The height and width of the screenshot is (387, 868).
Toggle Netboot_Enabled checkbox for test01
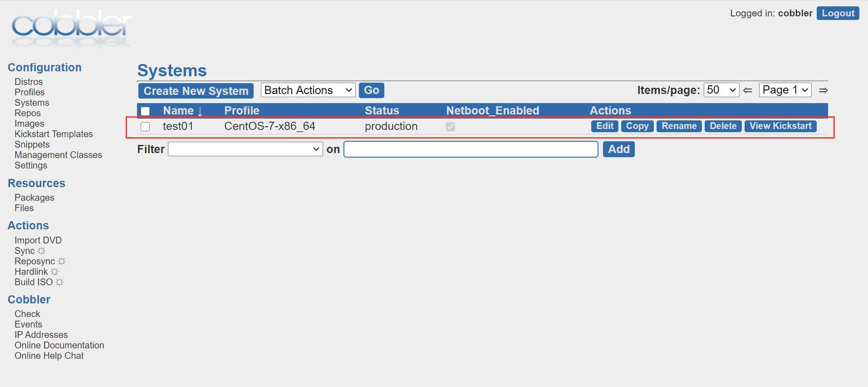click(x=451, y=127)
